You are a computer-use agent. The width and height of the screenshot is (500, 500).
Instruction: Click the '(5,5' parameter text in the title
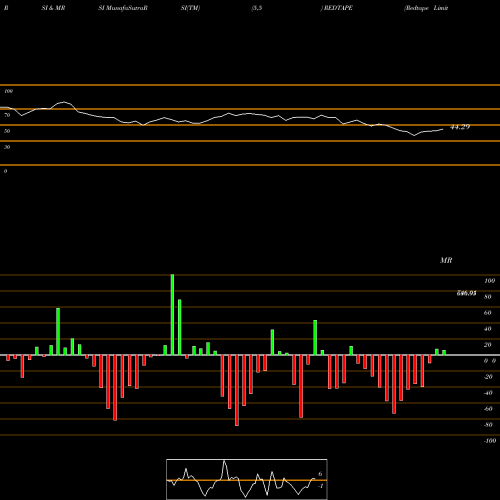[x=257, y=8]
